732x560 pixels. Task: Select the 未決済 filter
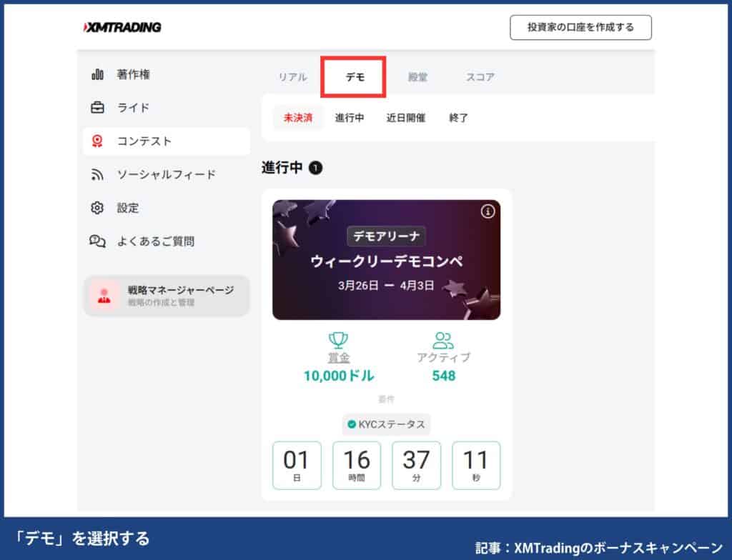point(298,118)
